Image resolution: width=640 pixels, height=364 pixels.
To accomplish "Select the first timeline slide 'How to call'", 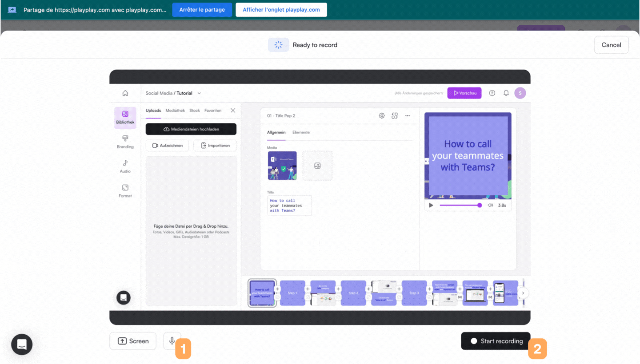I will [x=262, y=293].
